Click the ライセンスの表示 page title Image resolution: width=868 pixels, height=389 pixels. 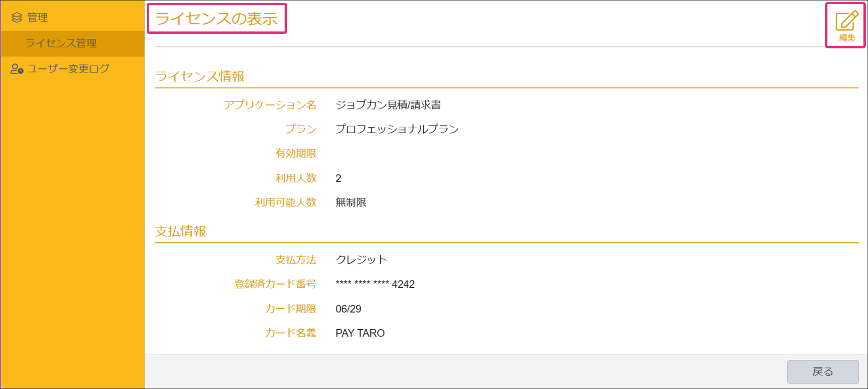(216, 19)
